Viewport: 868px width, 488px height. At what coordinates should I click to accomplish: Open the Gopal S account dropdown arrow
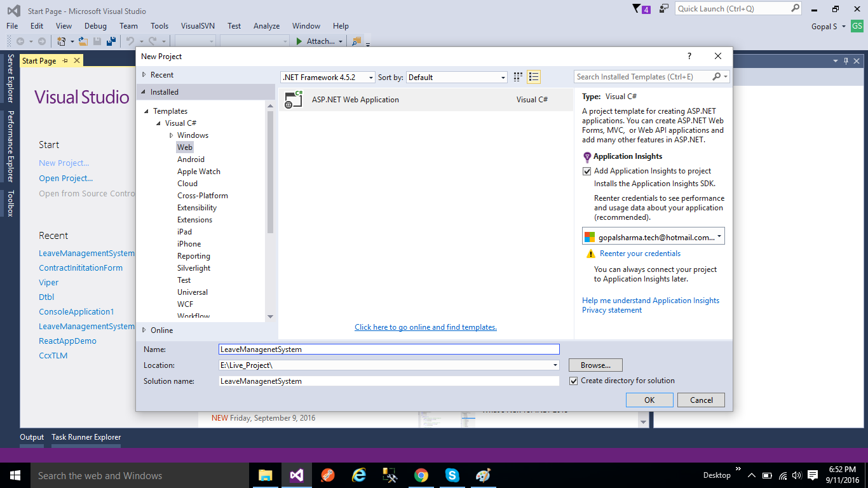click(844, 27)
